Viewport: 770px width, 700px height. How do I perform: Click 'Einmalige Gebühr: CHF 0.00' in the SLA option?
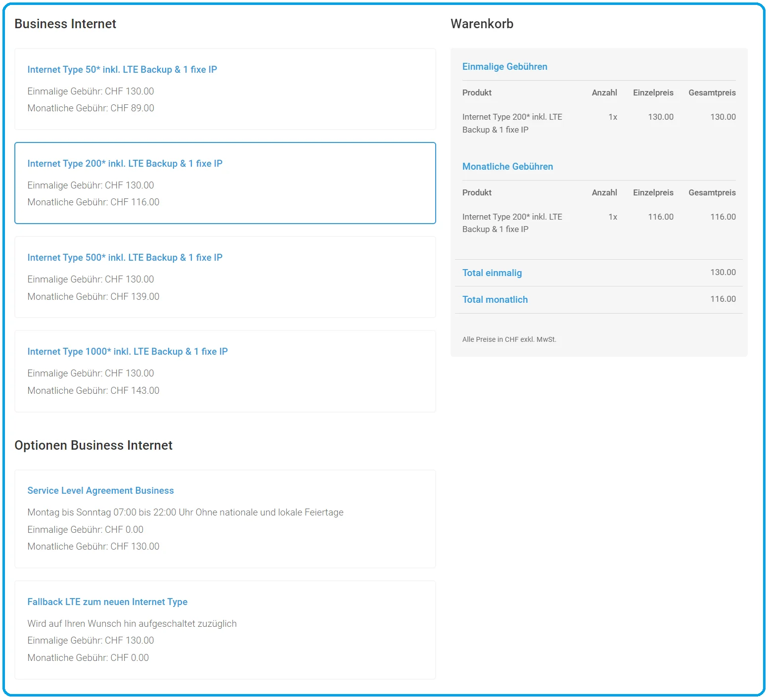click(x=86, y=530)
